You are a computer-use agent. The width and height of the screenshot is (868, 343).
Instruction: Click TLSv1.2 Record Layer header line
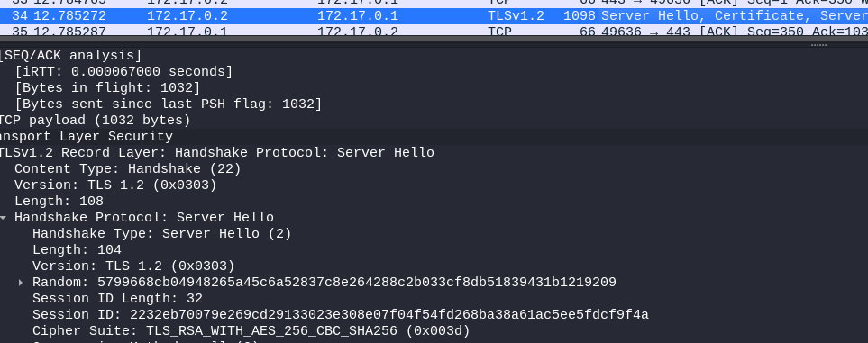(x=216, y=153)
